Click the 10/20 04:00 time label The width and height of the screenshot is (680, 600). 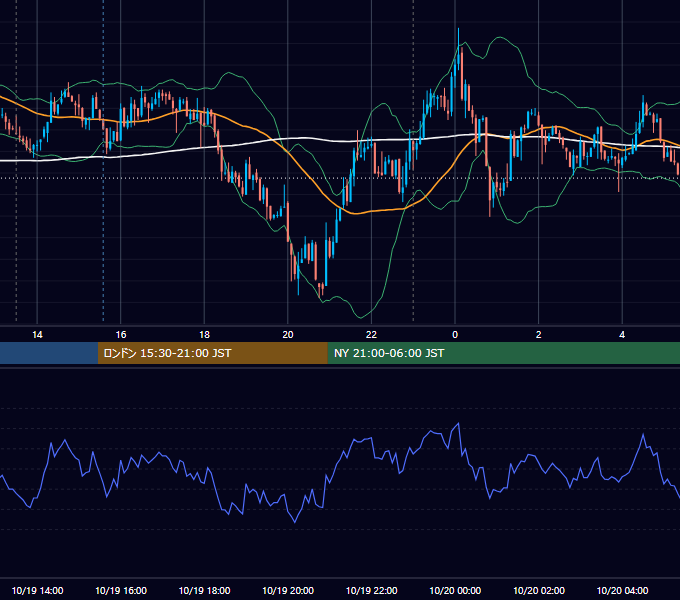tap(622, 590)
